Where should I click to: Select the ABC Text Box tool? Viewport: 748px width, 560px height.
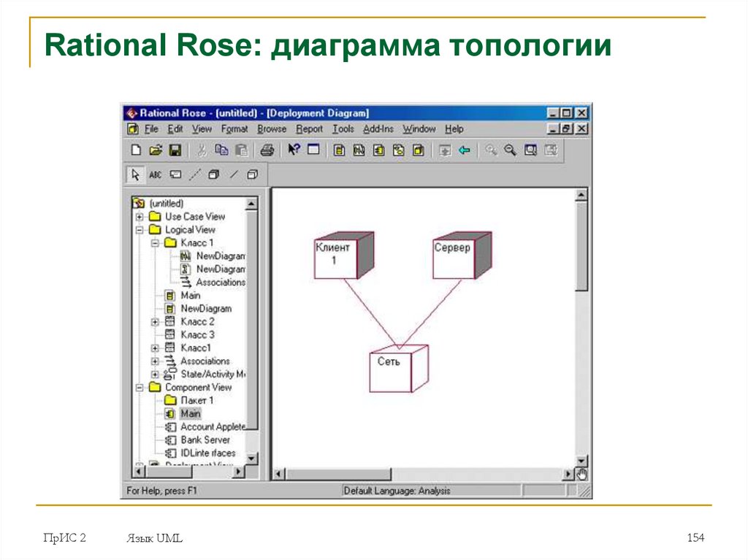click(x=155, y=174)
